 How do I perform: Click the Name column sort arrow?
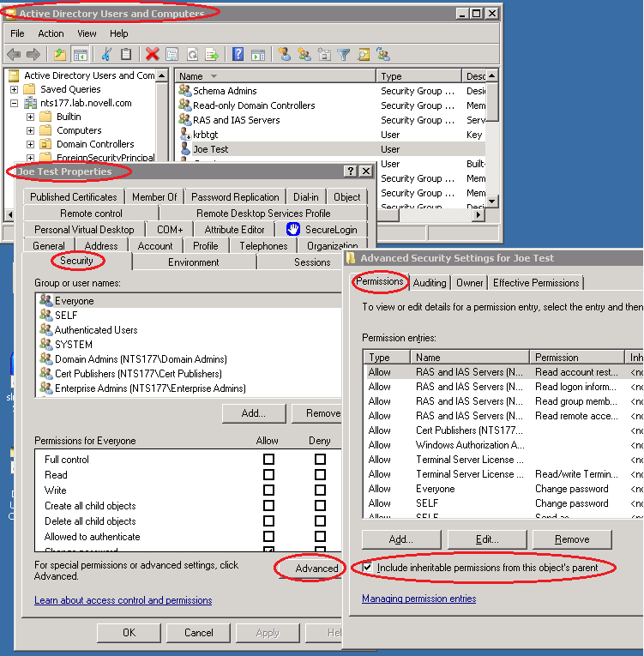click(x=214, y=76)
